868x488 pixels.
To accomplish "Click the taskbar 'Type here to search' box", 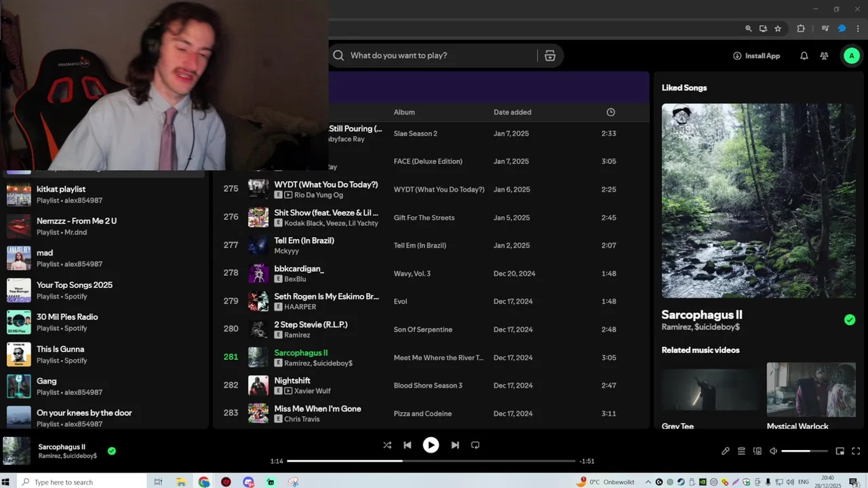I will pos(81,482).
